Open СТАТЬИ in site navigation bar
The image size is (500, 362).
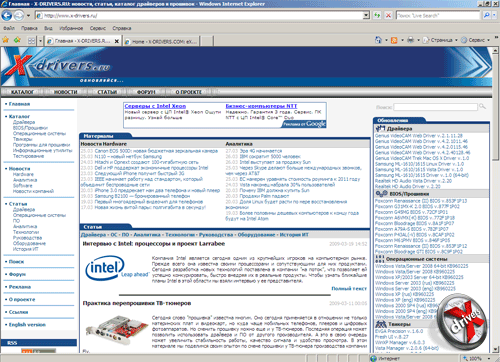click(107, 92)
